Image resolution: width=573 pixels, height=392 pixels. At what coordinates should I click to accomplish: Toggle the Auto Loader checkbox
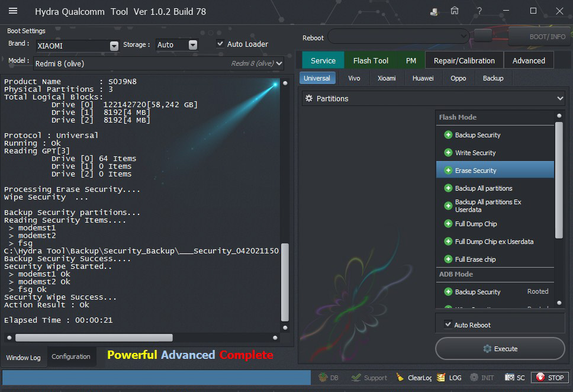click(x=220, y=43)
